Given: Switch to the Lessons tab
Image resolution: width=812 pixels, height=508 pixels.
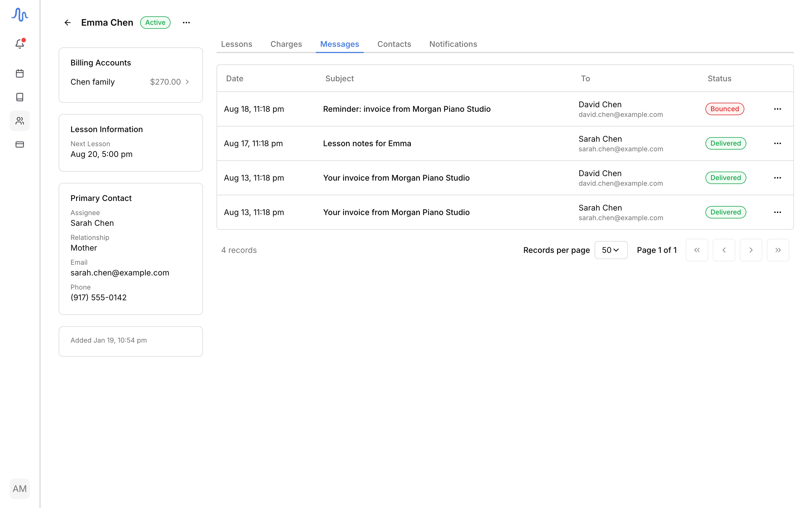Looking at the screenshot, I should 237,44.
